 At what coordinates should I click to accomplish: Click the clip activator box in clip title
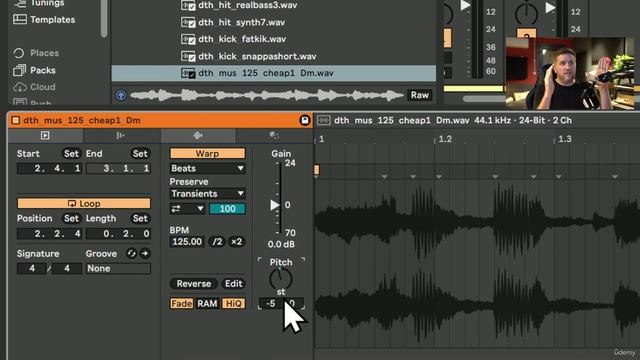[x=16, y=120]
